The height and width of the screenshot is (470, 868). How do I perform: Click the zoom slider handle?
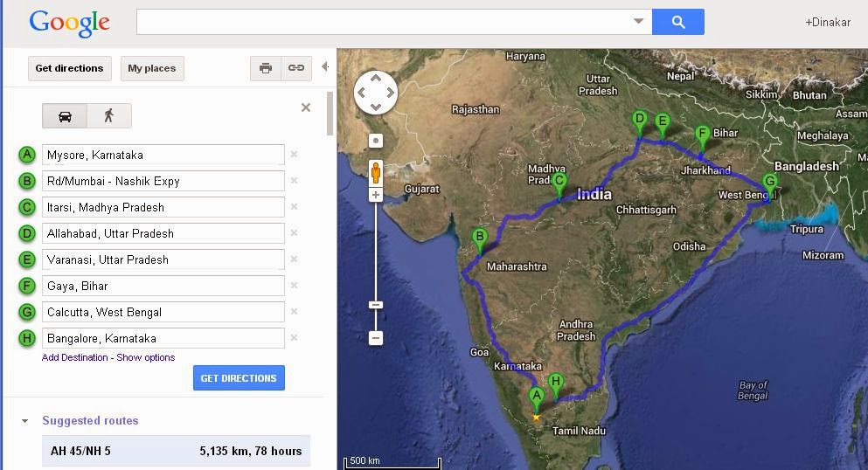point(376,305)
